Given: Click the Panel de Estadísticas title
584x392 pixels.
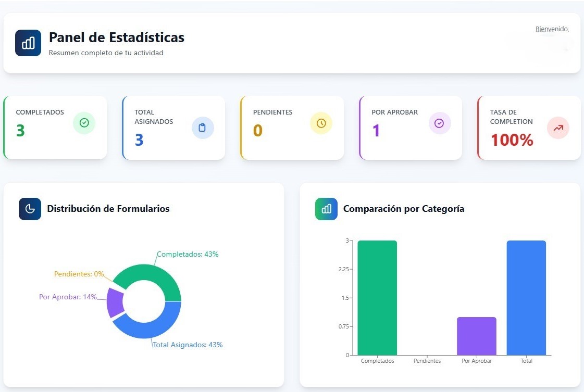Looking at the screenshot, I should [x=117, y=37].
